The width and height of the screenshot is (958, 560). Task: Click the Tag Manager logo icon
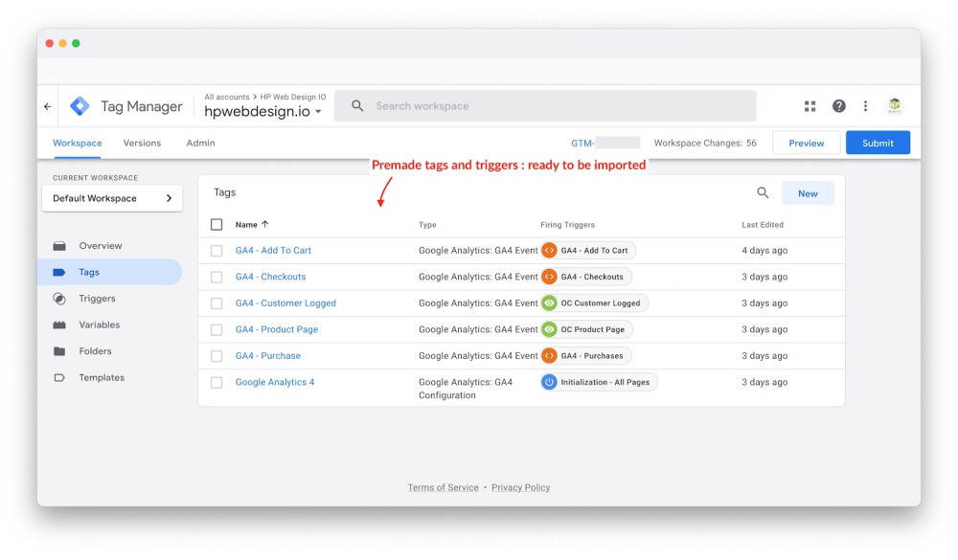point(80,106)
